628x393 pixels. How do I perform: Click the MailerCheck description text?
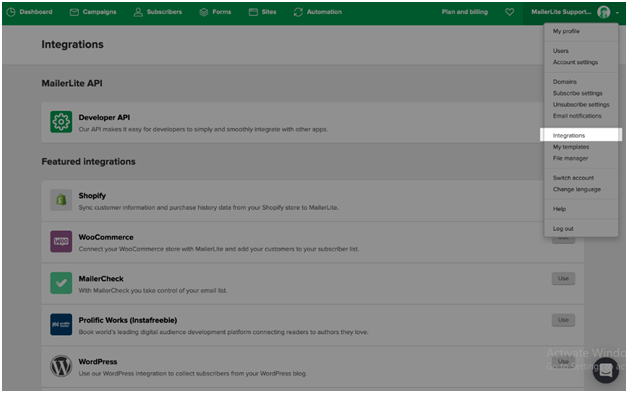click(153, 290)
